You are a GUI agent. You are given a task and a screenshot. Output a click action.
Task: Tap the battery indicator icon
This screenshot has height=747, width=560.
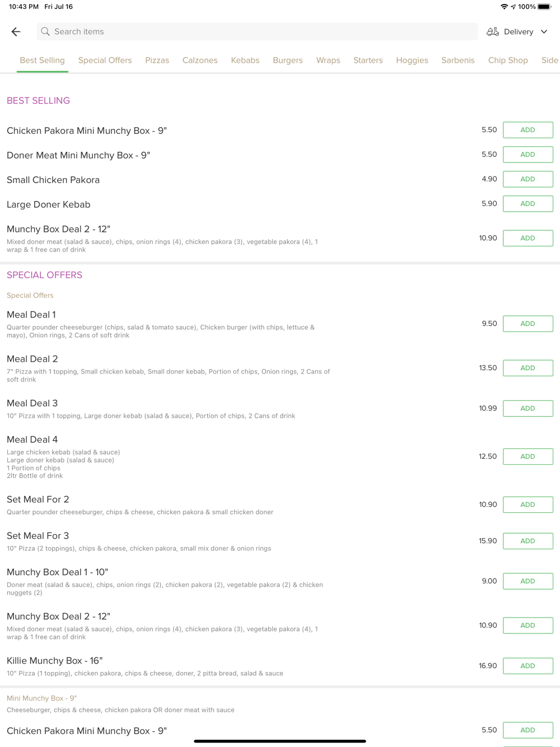544,7
